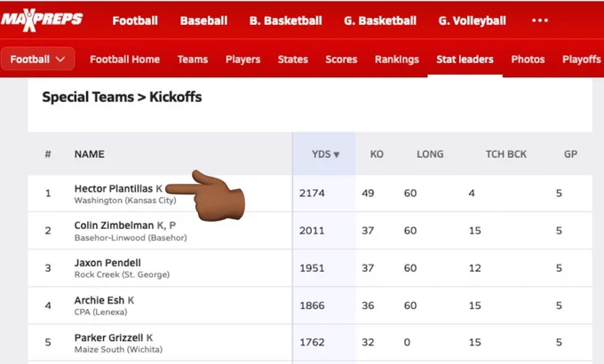The image size is (604, 364).
Task: Open Archie Esh player profile
Action: click(x=99, y=300)
